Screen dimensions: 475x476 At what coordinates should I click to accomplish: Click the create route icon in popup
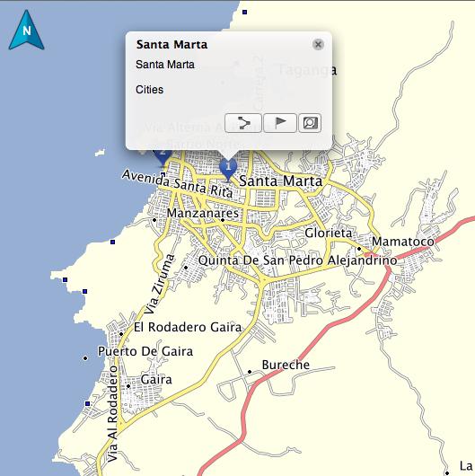click(243, 123)
